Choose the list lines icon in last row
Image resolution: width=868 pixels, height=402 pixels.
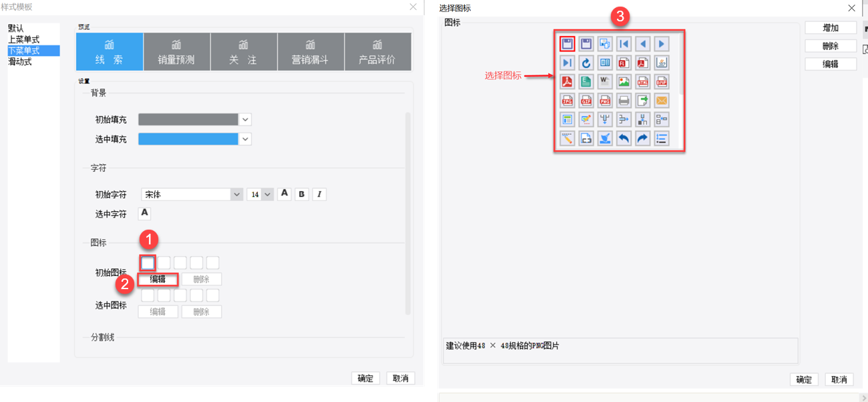(x=661, y=138)
